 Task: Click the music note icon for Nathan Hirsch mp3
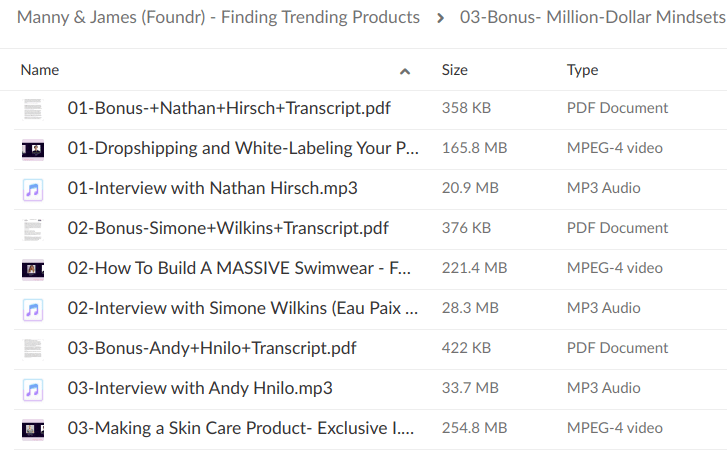[x=33, y=188]
